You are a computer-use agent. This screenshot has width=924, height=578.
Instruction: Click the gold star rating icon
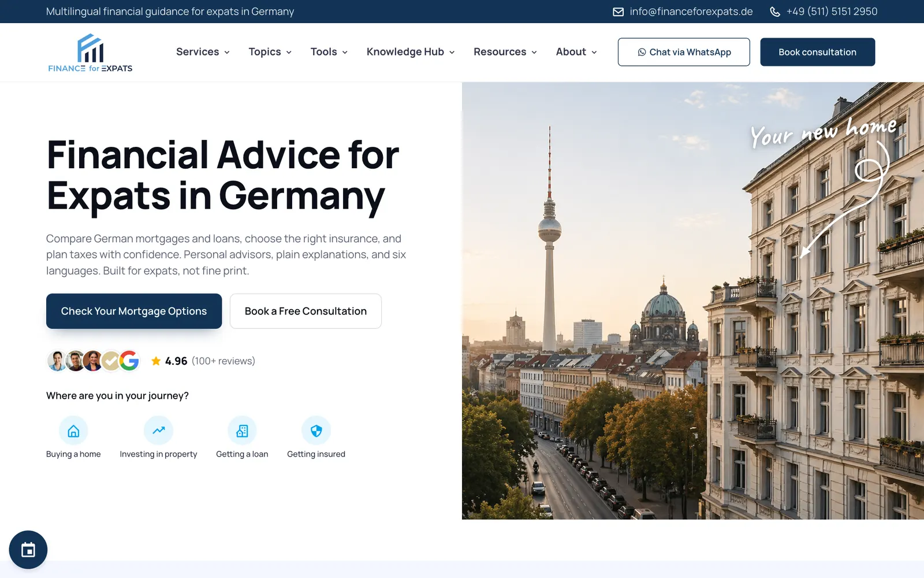point(156,361)
